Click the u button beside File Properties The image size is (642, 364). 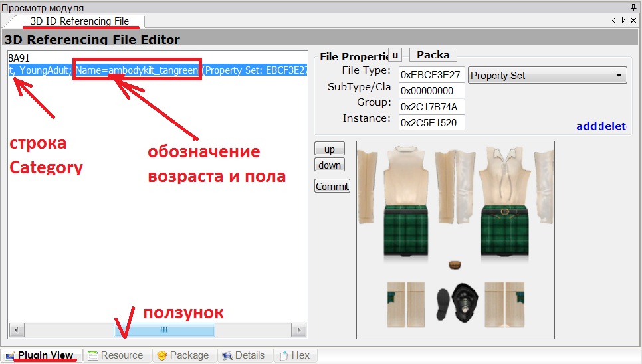click(x=395, y=55)
